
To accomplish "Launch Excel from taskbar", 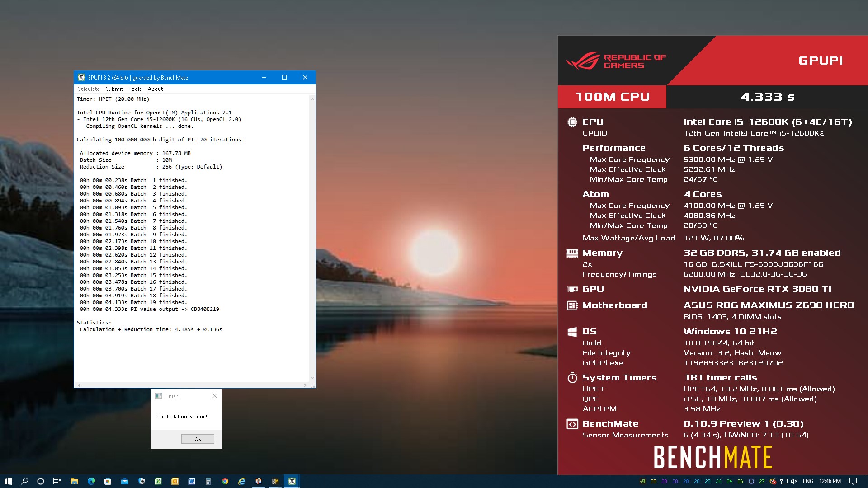I will coord(158,481).
